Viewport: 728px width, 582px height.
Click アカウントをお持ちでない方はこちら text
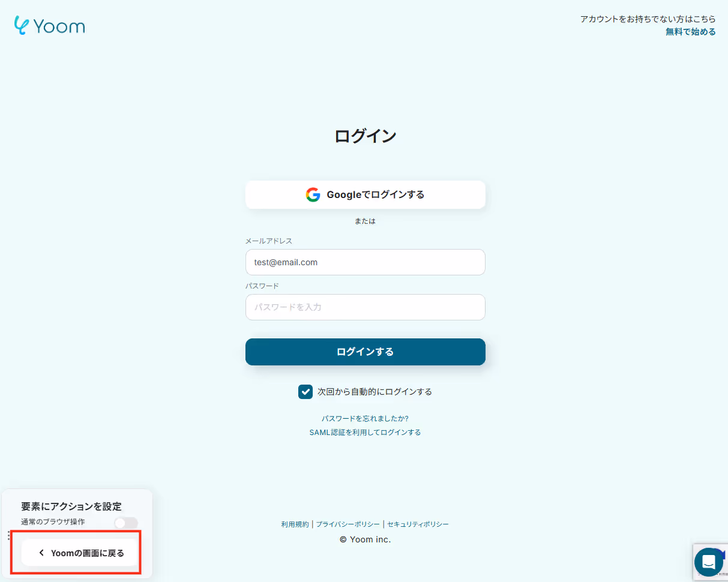pyautogui.click(x=648, y=19)
